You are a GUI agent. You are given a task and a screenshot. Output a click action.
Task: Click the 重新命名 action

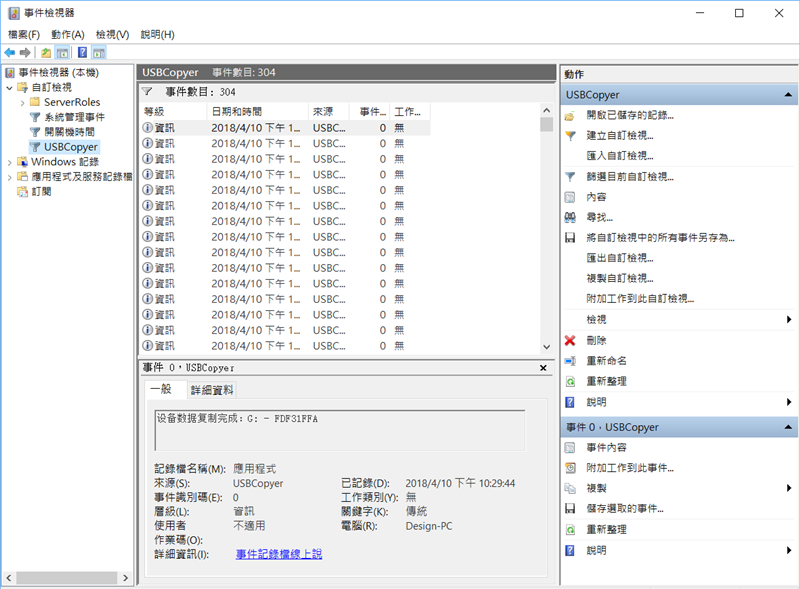[x=606, y=360]
